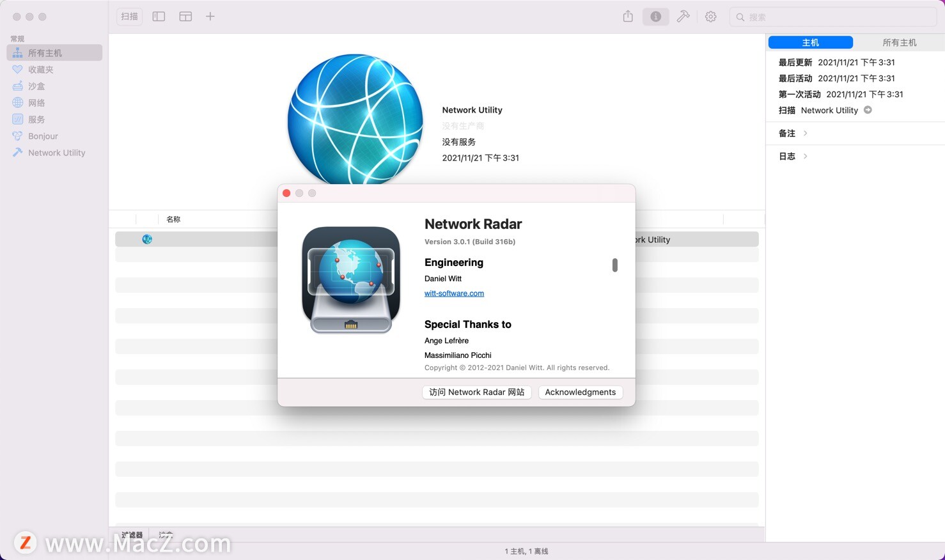Image resolution: width=945 pixels, height=560 pixels.
Task: Click the heart icon beside 收藏夹
Action: (x=17, y=70)
